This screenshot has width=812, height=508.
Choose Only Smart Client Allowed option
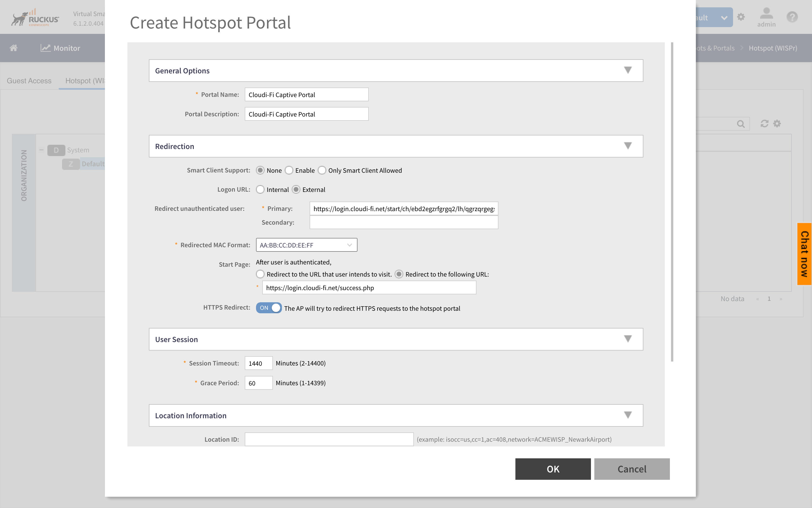click(322, 170)
